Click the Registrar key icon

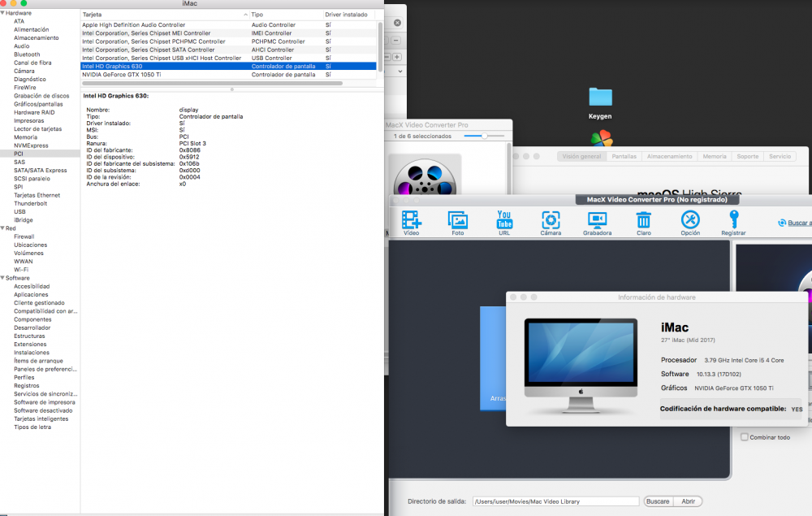click(734, 219)
